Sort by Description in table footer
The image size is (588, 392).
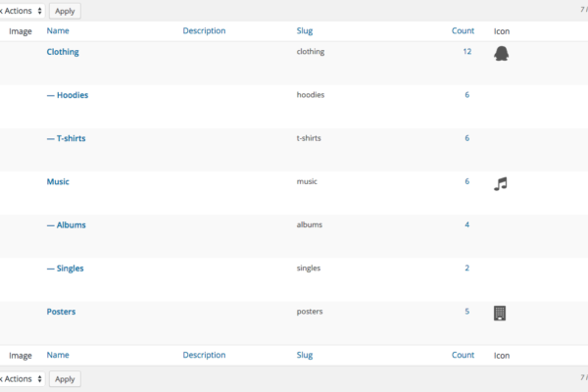[x=204, y=355]
